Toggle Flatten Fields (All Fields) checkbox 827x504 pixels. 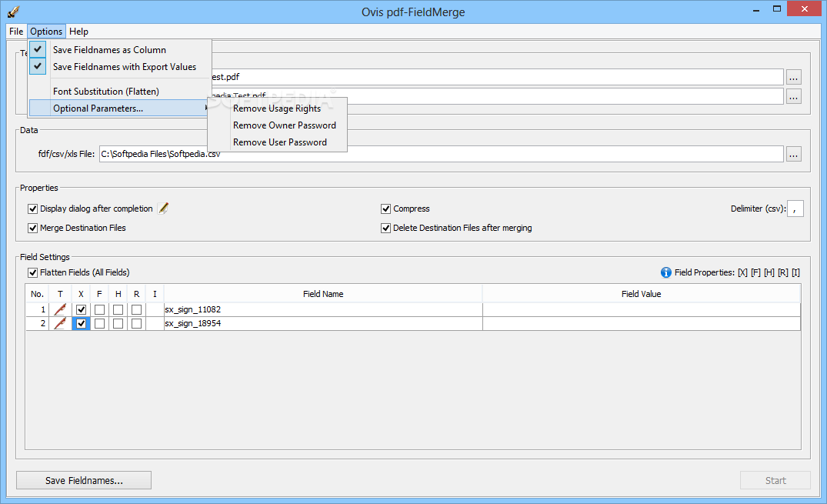pyautogui.click(x=33, y=273)
